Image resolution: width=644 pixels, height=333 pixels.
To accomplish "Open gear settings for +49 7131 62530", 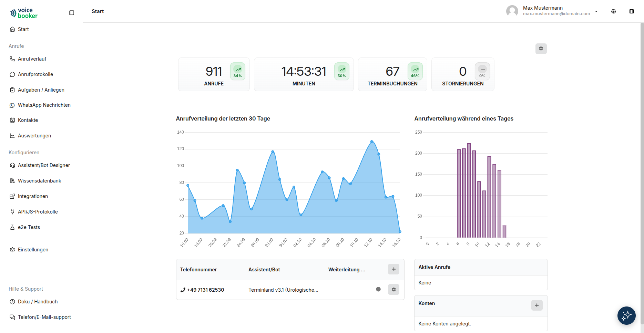I will pos(393,290).
